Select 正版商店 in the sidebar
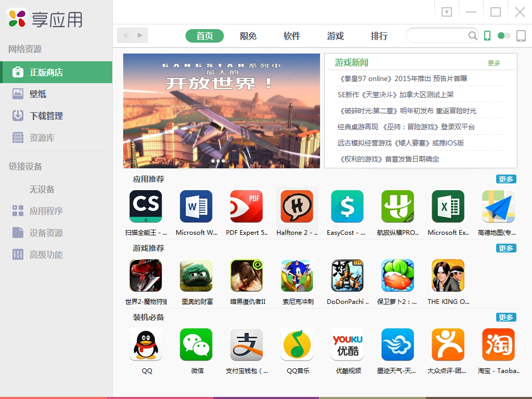Screen dimensions: 532x399 (x=56, y=72)
